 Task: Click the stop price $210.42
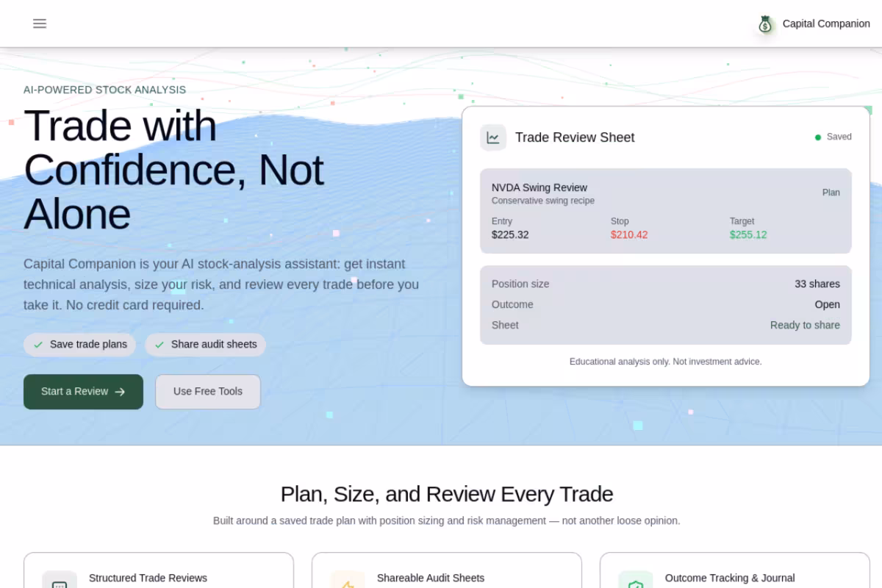coord(629,235)
